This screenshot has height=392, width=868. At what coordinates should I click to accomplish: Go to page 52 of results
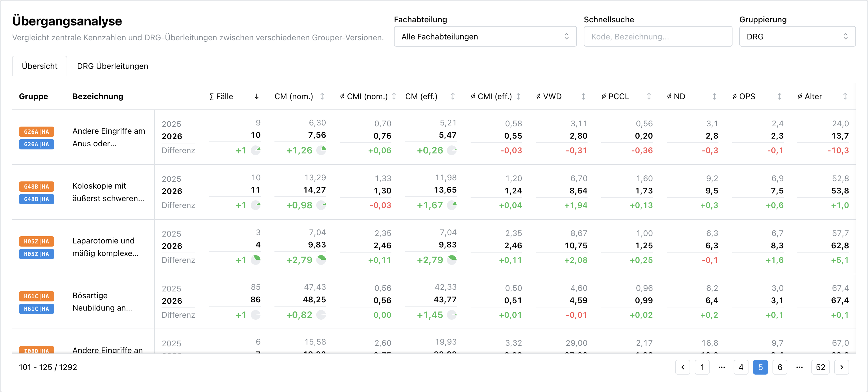coord(821,367)
